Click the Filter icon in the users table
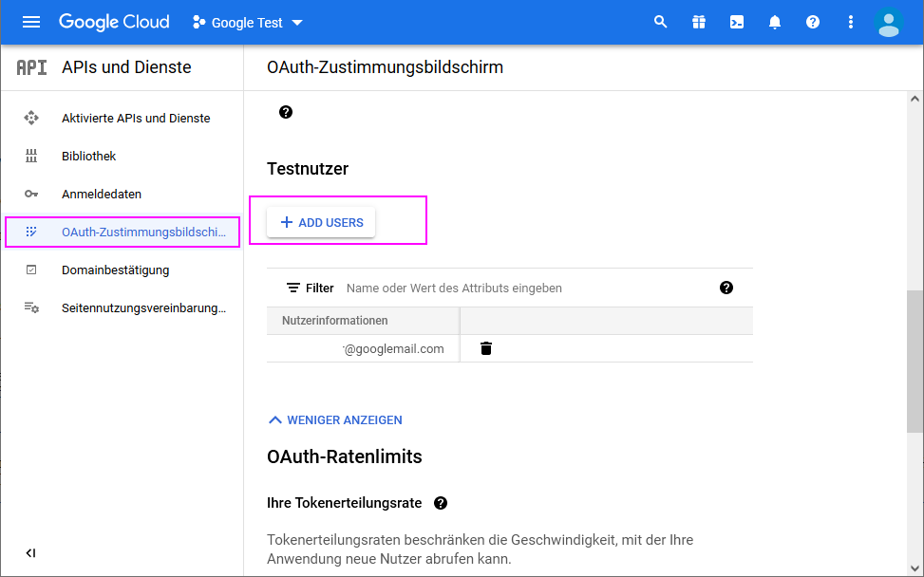The width and height of the screenshot is (924, 577). [292, 288]
